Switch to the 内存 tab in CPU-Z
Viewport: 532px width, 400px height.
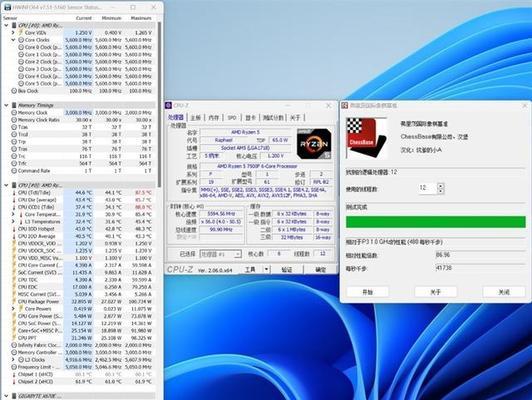click(213, 118)
